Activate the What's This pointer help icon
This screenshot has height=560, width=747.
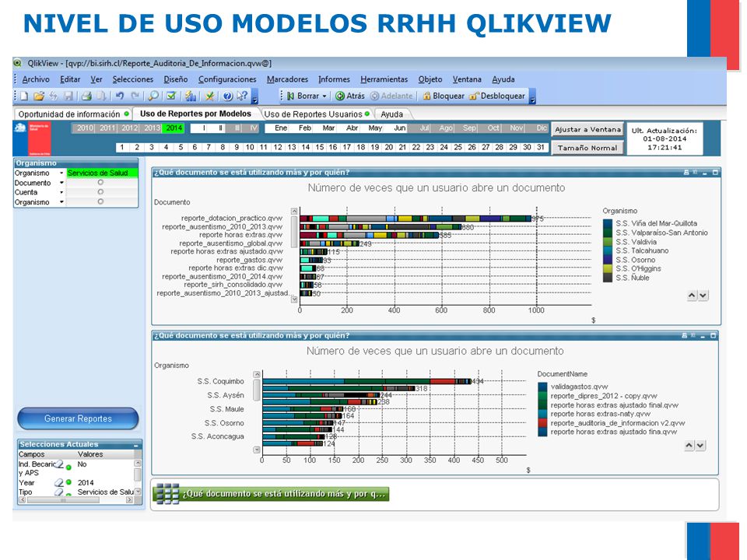pos(242,96)
